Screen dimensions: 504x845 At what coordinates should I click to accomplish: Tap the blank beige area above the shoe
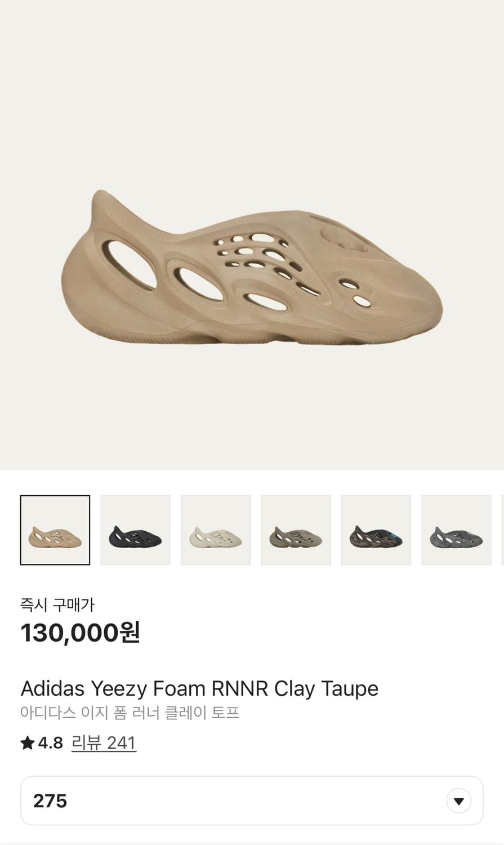[252, 90]
